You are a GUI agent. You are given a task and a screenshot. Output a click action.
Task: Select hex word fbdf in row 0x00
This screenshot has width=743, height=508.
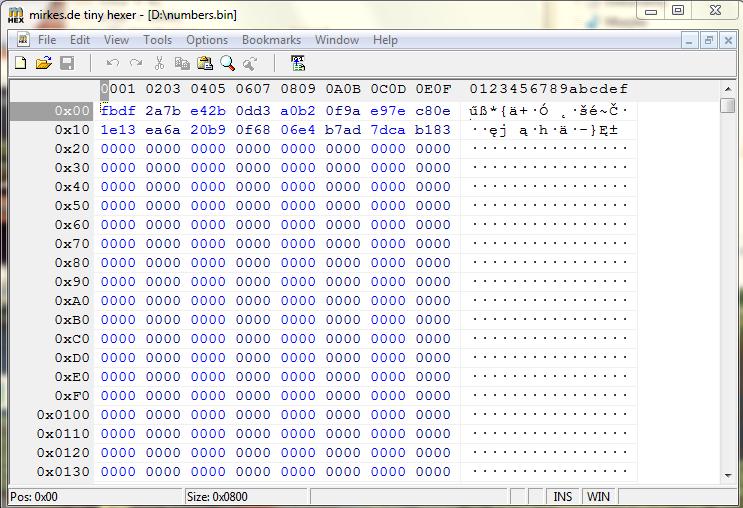(118, 111)
